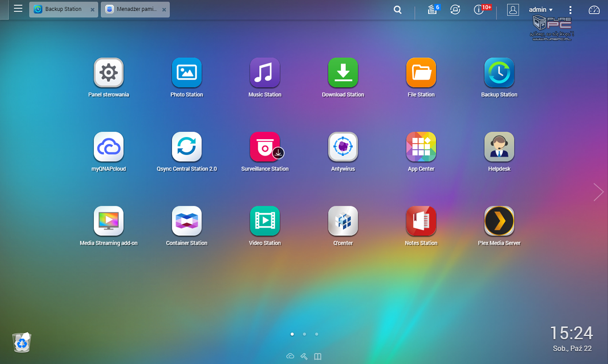This screenshot has height=364, width=608.
Task: Open the main hamburger menu
Action: 18,8
